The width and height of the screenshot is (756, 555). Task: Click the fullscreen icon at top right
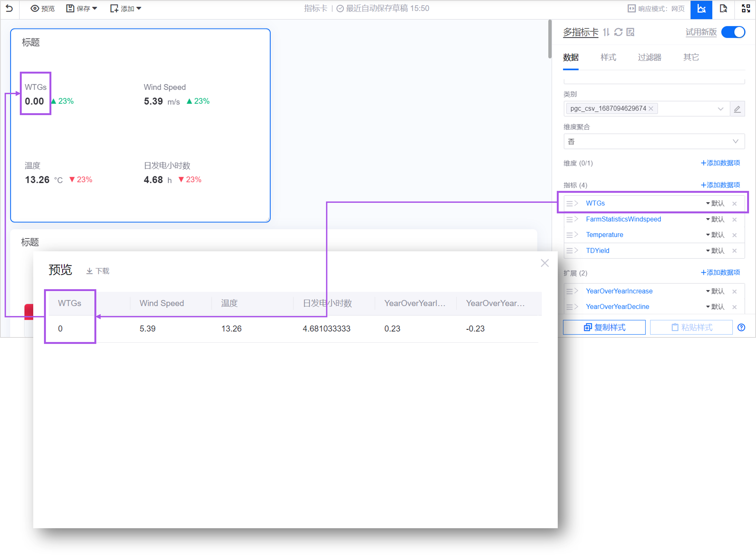coord(746,8)
